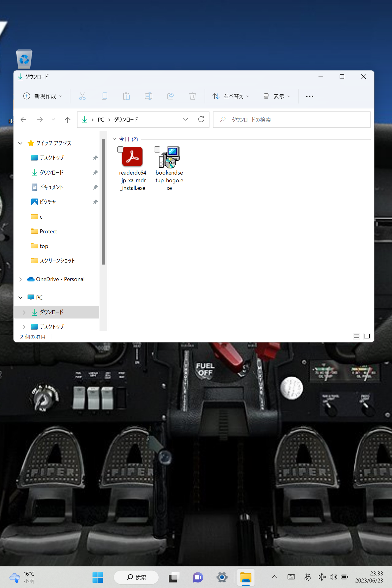
Task: Expand the address bar history dropdown
Action: tap(186, 119)
